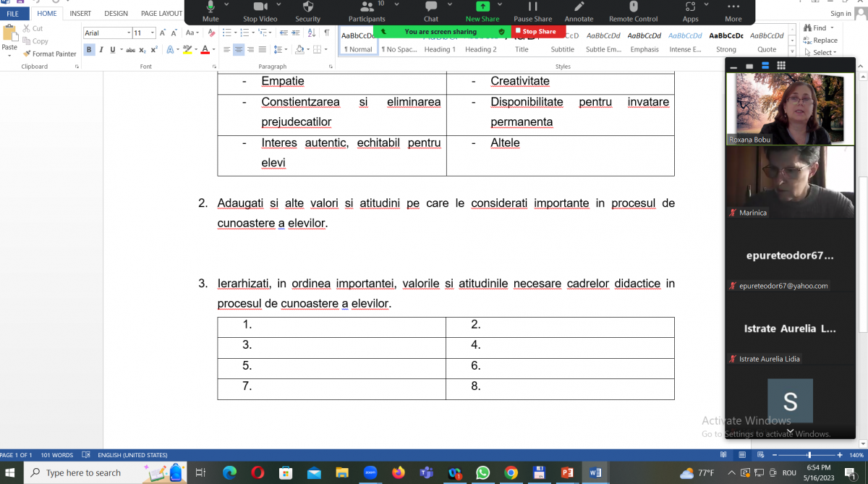The height and width of the screenshot is (484, 868).
Task: Apply text highlight color
Action: [x=187, y=50]
